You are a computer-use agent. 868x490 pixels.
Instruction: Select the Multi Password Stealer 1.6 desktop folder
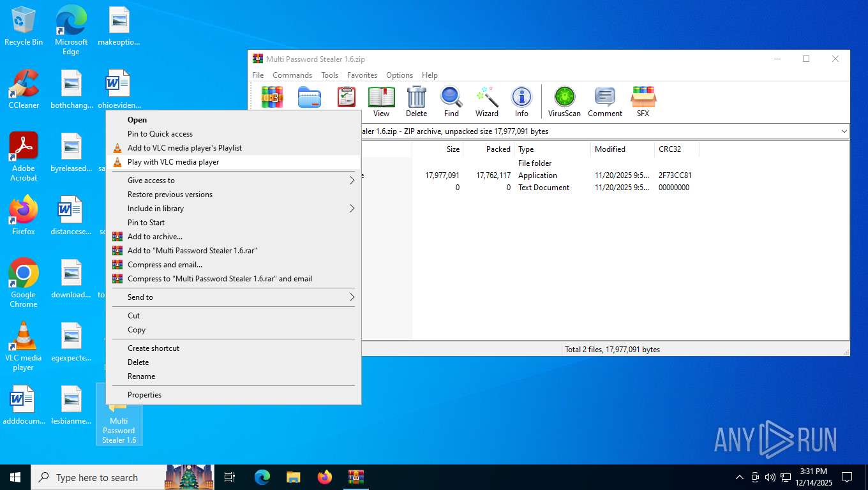pos(119,415)
